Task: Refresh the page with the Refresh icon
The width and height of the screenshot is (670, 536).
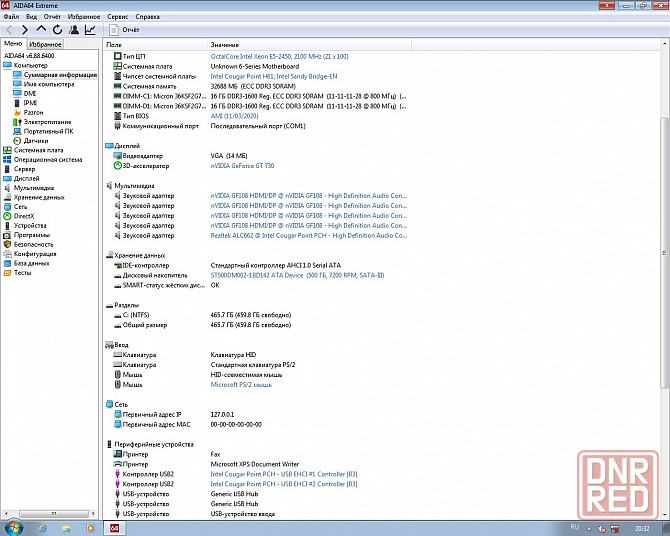Action: pyautogui.click(x=57, y=29)
